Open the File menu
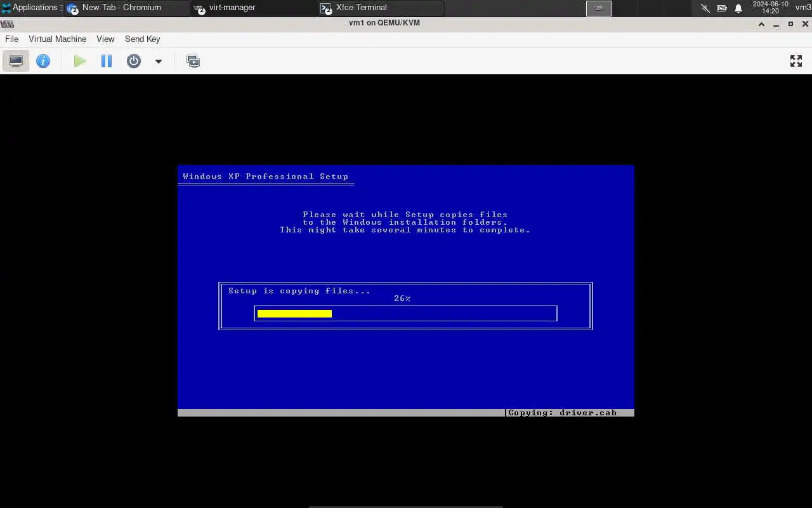The width and height of the screenshot is (812, 508). point(11,39)
